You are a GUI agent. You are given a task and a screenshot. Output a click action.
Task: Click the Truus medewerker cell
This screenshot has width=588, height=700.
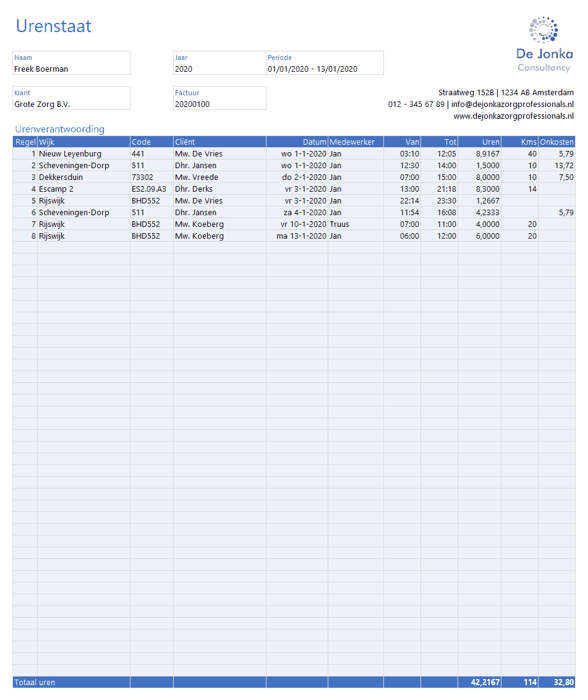tap(356, 224)
